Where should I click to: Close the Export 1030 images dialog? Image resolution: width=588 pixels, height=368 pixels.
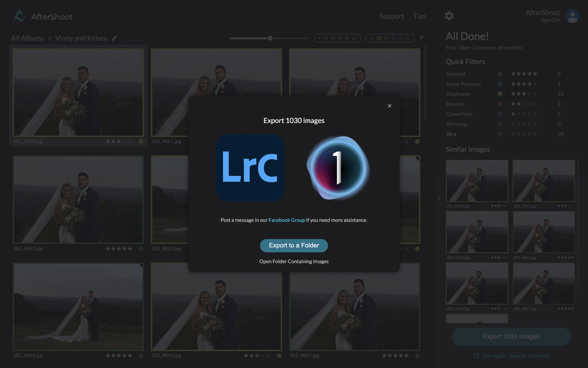click(x=390, y=106)
